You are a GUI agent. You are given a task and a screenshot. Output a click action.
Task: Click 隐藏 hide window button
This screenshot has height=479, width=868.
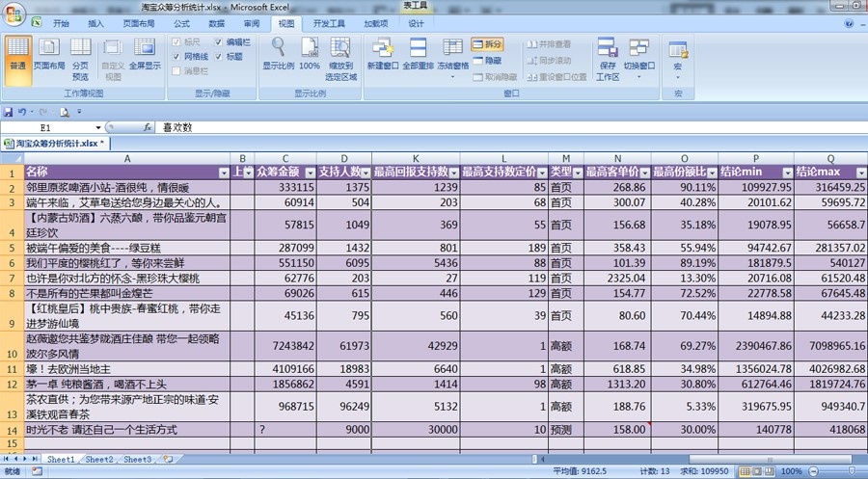(487, 61)
